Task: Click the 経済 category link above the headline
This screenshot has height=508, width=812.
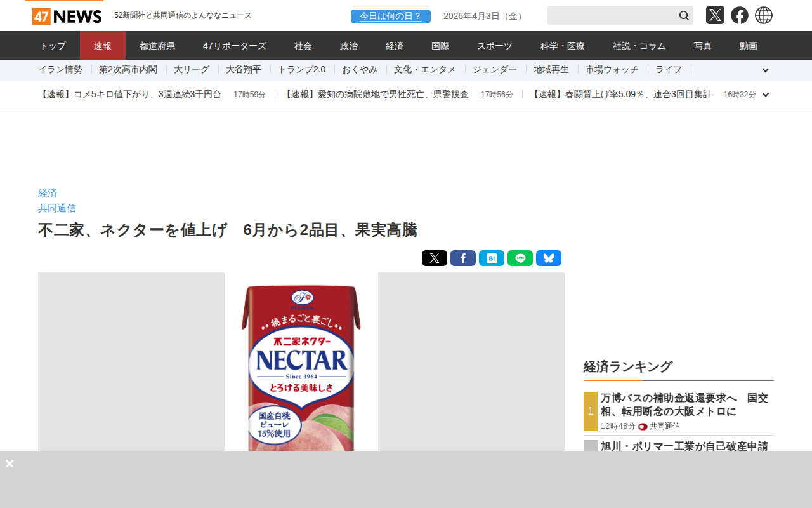Action: pyautogui.click(x=48, y=193)
